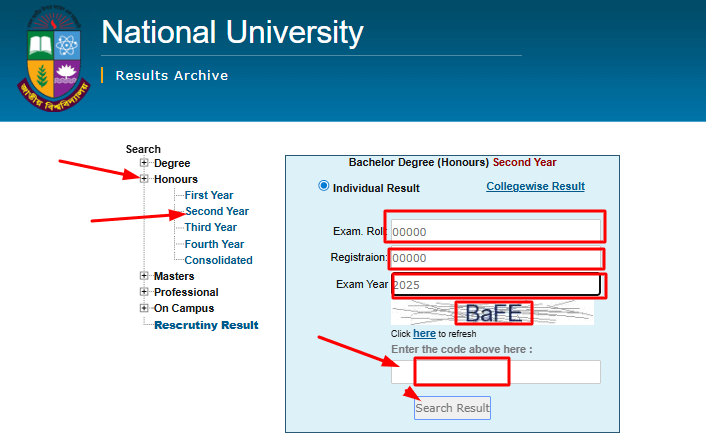Click the 'Enter the code above here' label
The width and height of the screenshot is (706, 448).
pos(462,349)
